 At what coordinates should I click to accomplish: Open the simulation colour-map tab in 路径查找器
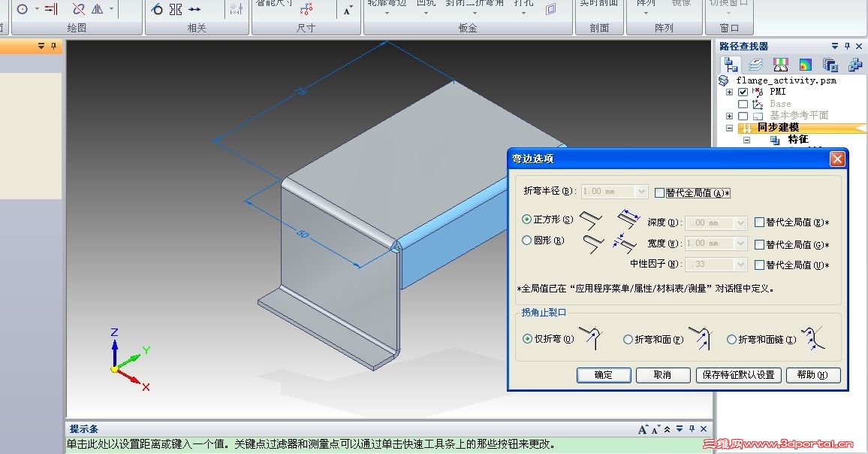pos(806,65)
